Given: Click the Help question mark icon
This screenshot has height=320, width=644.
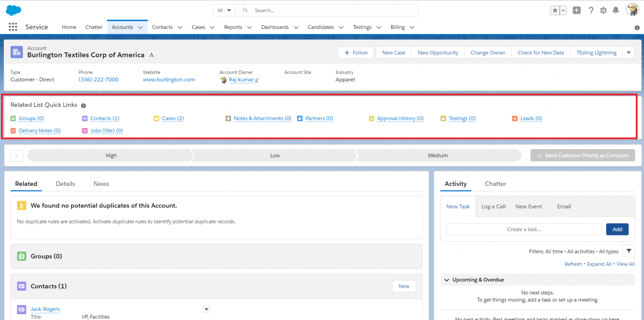Looking at the screenshot, I should point(591,10).
